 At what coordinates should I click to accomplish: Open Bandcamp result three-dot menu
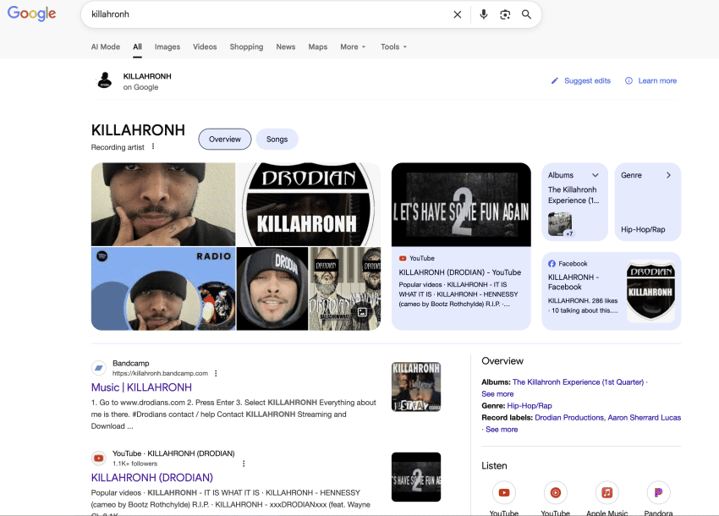(216, 373)
